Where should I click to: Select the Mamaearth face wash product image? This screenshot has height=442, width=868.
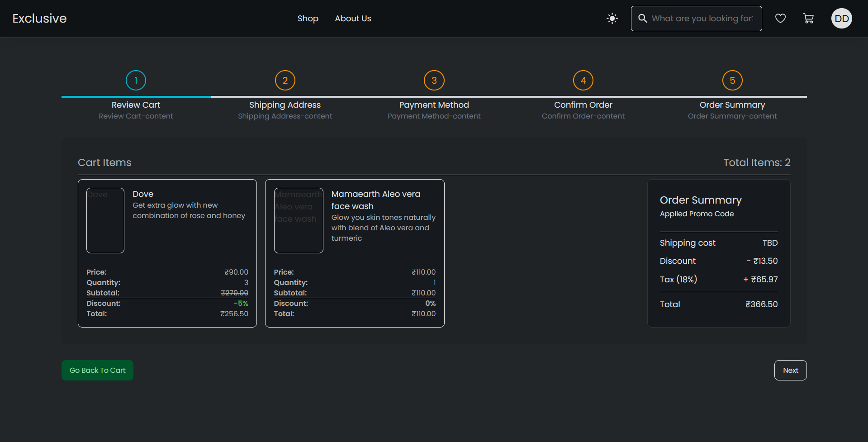click(299, 220)
